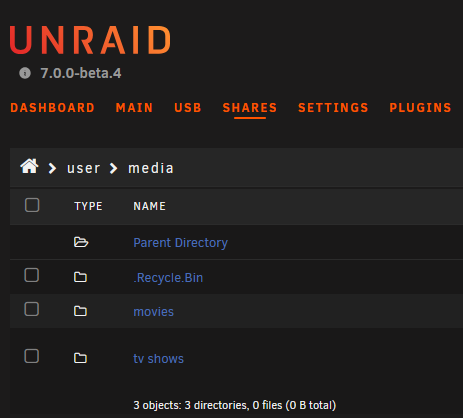Sort by the NAME column header
The height and width of the screenshot is (418, 463).
(149, 206)
